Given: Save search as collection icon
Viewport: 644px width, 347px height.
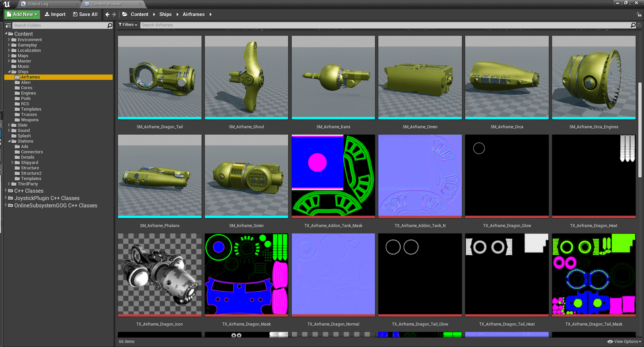Looking at the screenshot, I should click(639, 25).
